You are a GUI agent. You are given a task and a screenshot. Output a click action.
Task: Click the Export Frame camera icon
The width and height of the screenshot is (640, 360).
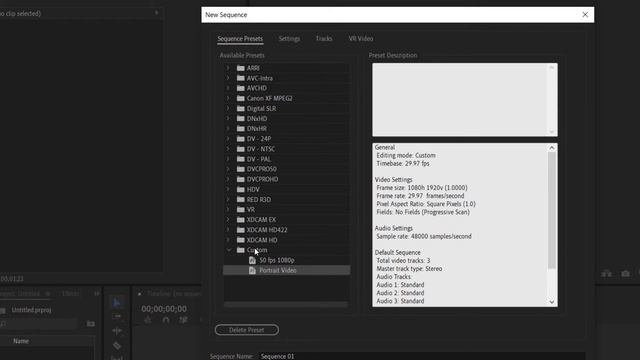pyautogui.click(x=625, y=274)
